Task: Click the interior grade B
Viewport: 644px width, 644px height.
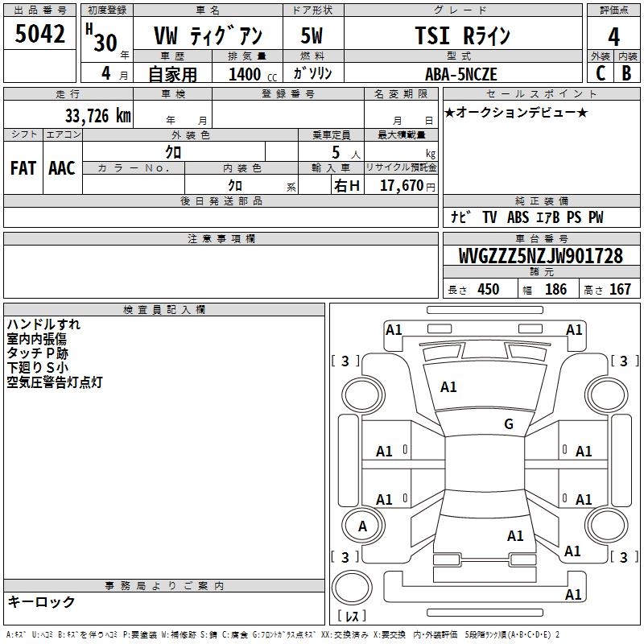Action: (626, 72)
